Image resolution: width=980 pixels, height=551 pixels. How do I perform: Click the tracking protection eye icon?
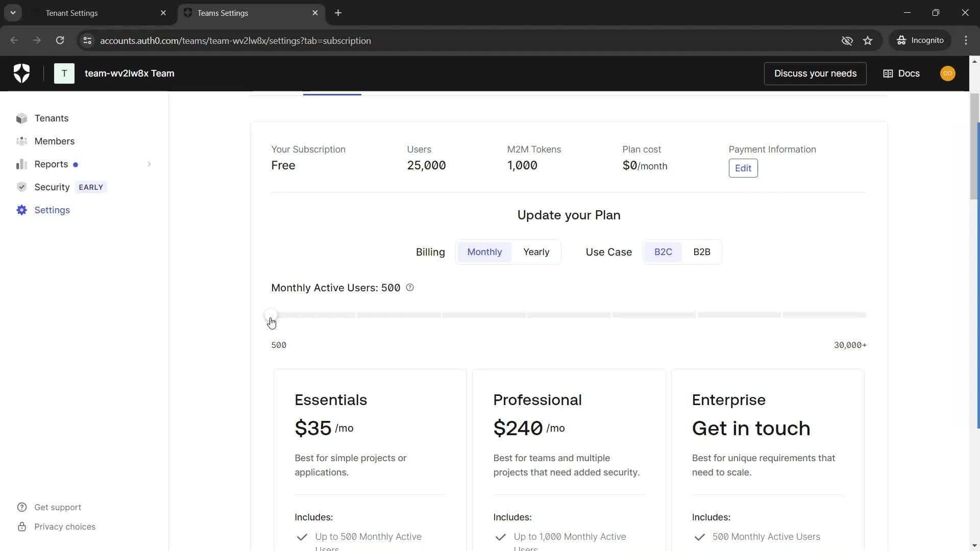pos(847,40)
